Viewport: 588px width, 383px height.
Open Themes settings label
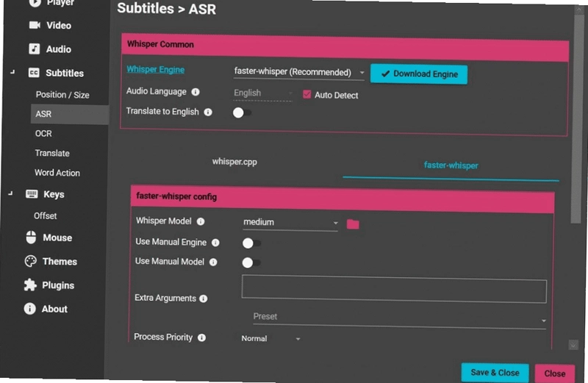coord(60,262)
